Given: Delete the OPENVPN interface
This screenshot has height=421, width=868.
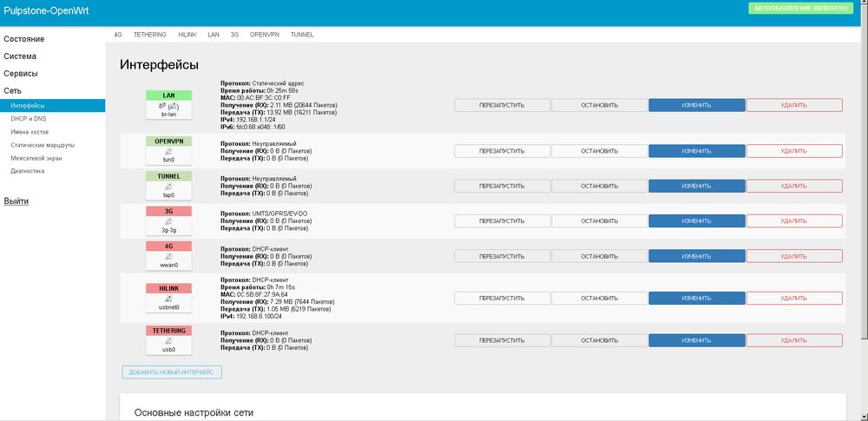Looking at the screenshot, I should tap(794, 151).
